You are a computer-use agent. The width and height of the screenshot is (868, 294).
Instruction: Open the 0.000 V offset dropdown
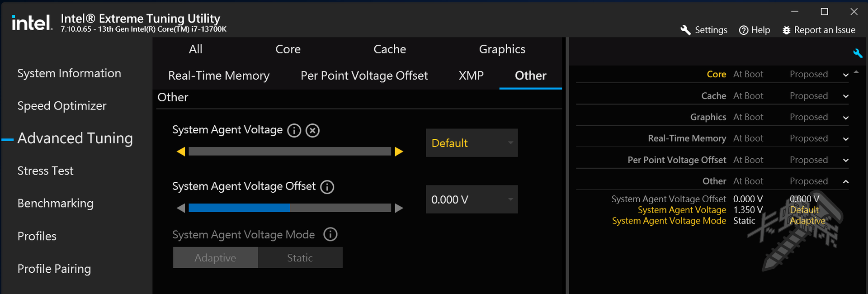[x=472, y=199]
